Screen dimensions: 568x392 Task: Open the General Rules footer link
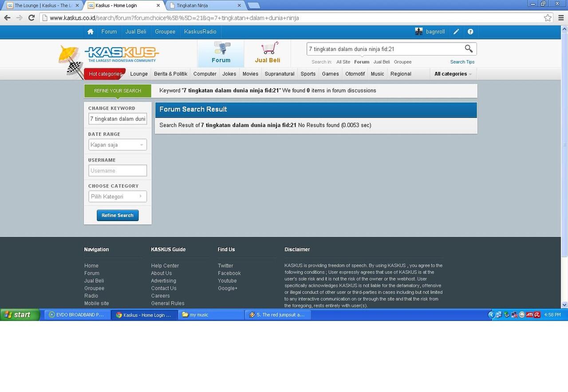(x=168, y=304)
